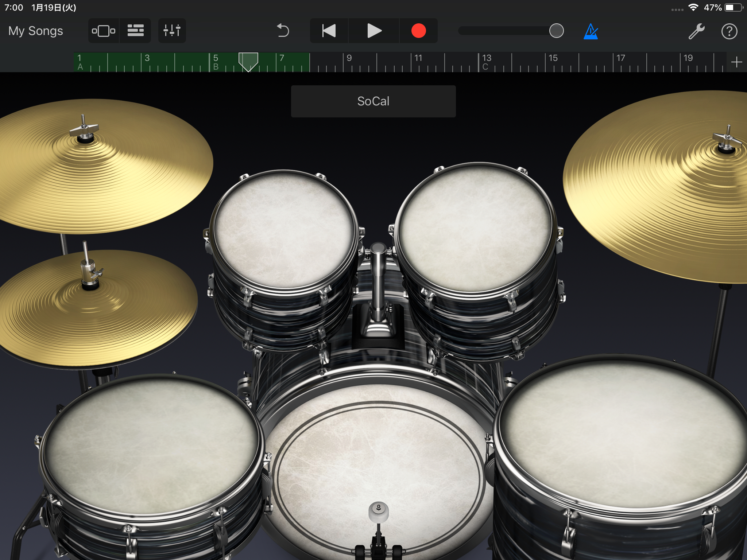Start playback with the Play button
Image resolution: width=747 pixels, height=560 pixels.
point(374,31)
